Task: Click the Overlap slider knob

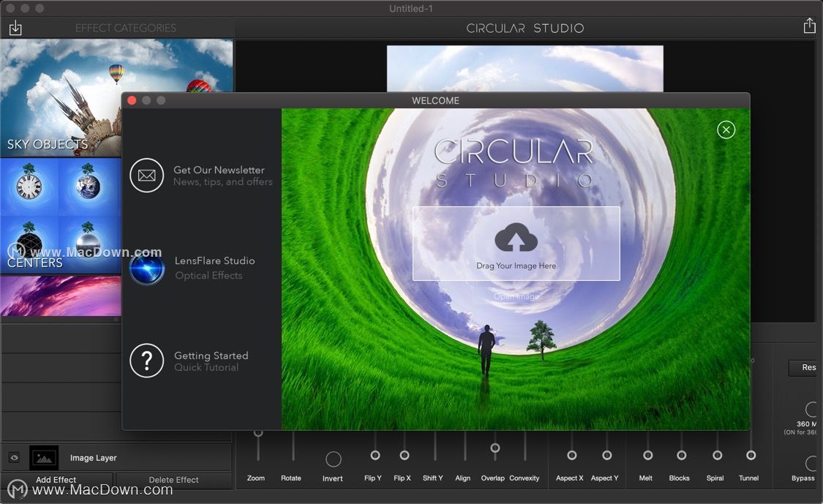Action: [495, 448]
